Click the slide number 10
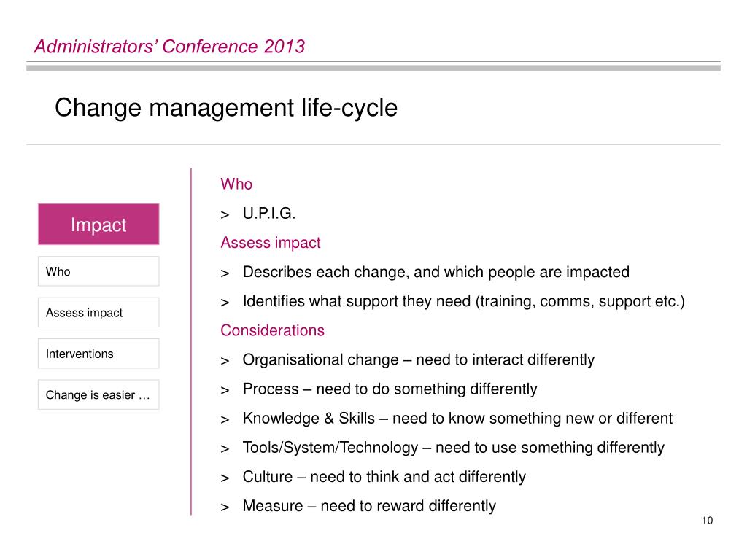Screen dimensions: 747x560 click(707, 521)
